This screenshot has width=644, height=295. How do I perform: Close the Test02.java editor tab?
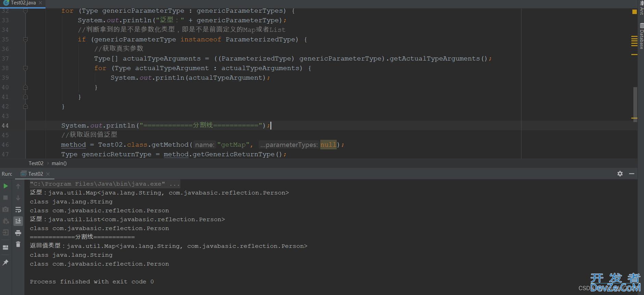(40, 3)
